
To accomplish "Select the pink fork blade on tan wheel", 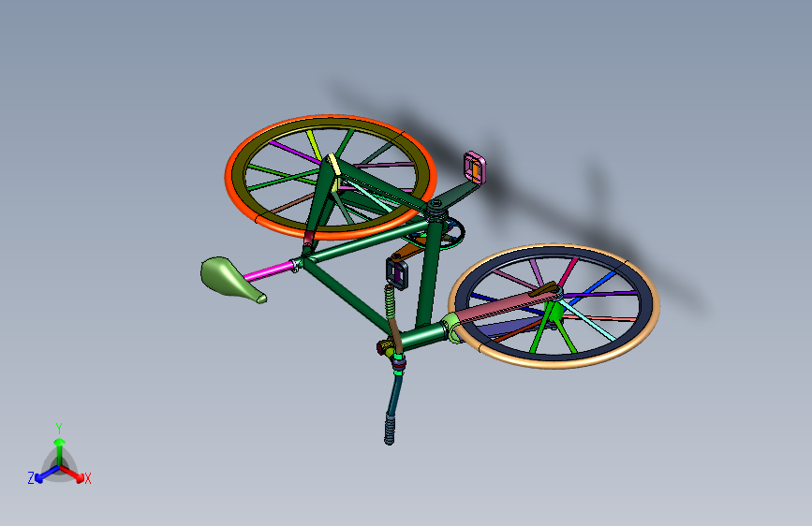I will pyautogui.click(x=503, y=308).
